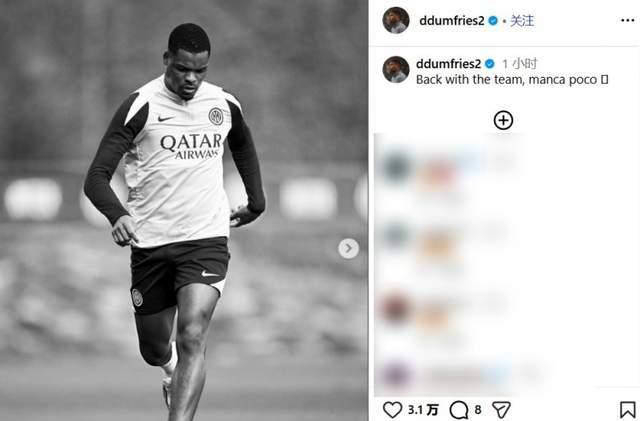Follow ddumfries2 via the 关注 link
Screen dimensions: 640x421
coord(522,21)
